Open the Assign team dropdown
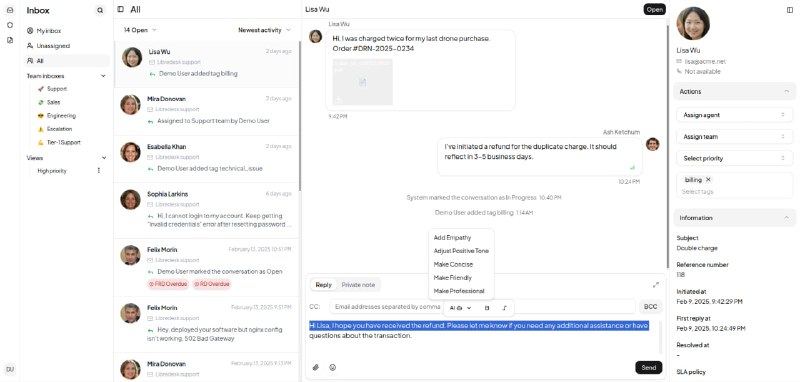800x382 pixels. tap(735, 137)
